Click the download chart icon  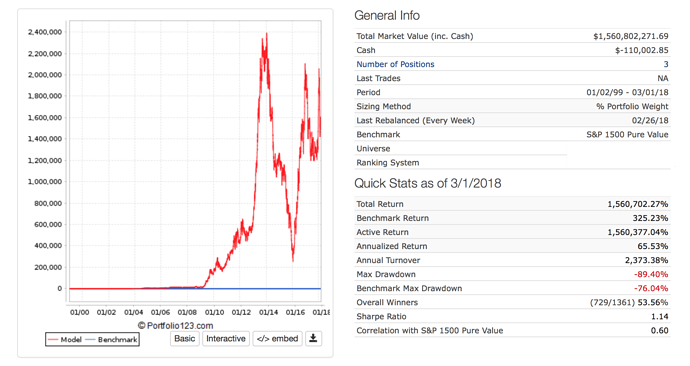[x=313, y=338]
